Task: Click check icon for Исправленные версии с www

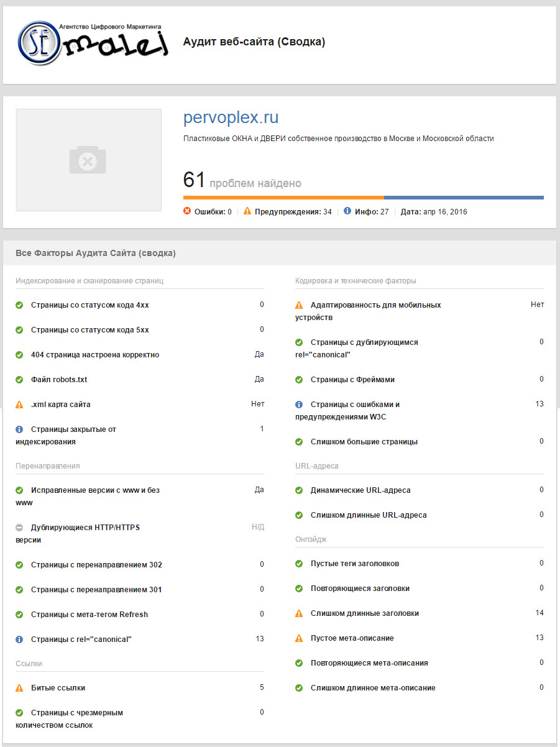Action: point(19,490)
